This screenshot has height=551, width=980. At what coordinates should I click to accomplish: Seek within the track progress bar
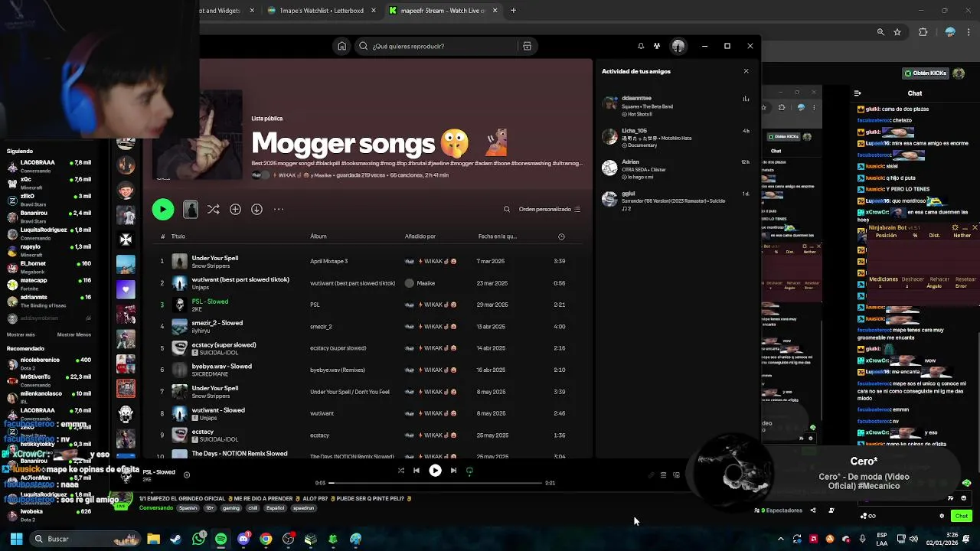click(x=436, y=483)
